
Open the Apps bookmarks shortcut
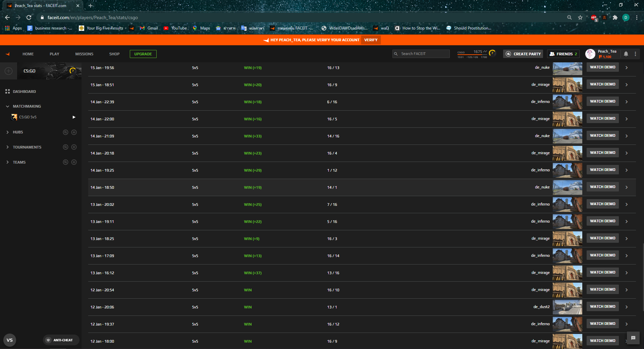(13, 28)
